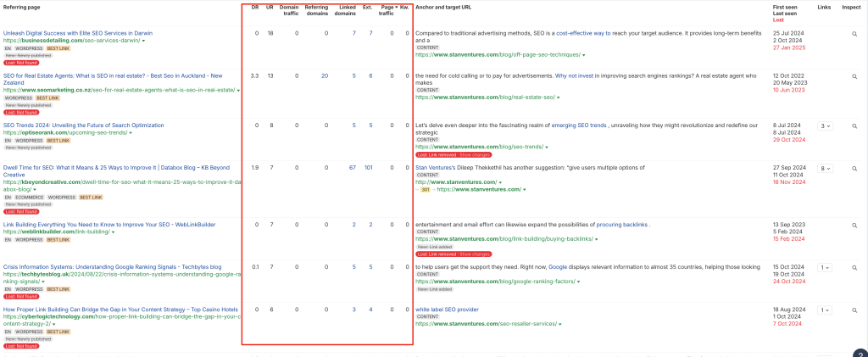This screenshot has height=357, width=868.
Task: Inspect the kbeyondcreative.com backlink row
Action: (854, 168)
